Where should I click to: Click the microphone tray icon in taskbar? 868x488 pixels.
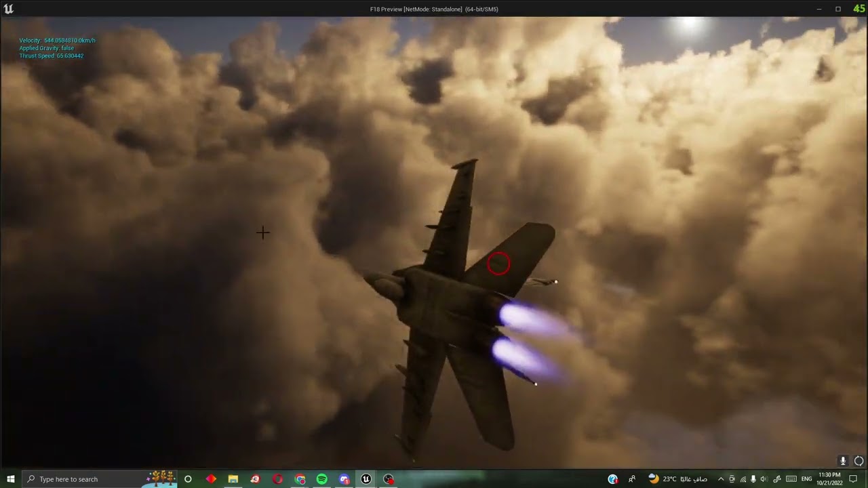click(753, 479)
